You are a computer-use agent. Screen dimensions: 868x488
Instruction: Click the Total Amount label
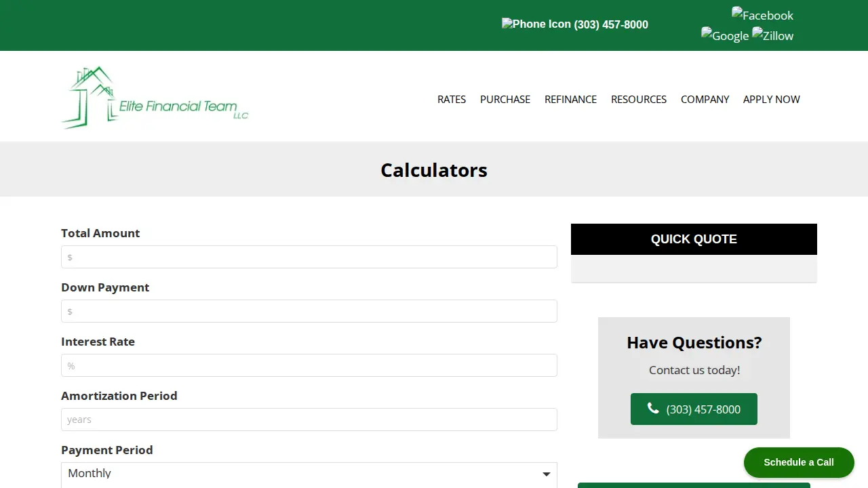(x=100, y=233)
